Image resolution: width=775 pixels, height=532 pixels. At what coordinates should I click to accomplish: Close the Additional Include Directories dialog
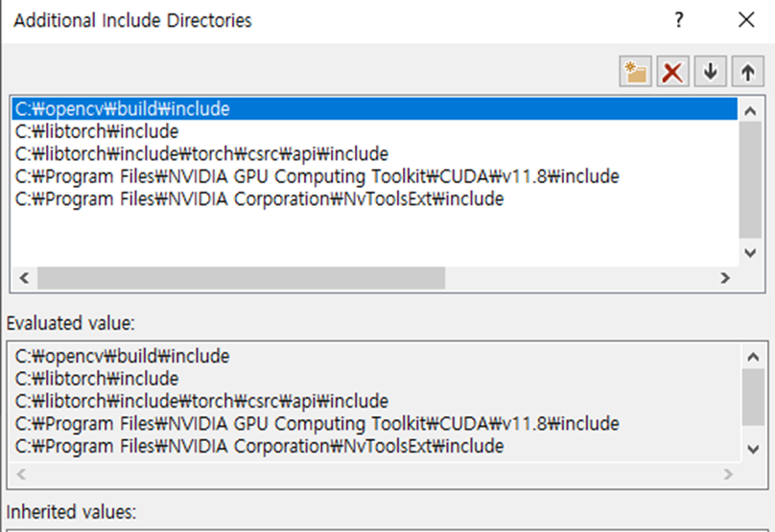point(746,20)
